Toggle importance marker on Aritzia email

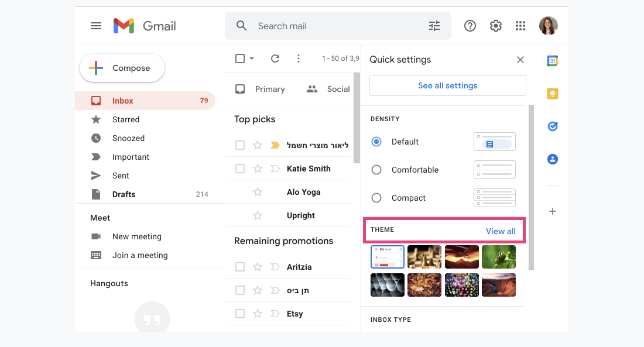275,267
